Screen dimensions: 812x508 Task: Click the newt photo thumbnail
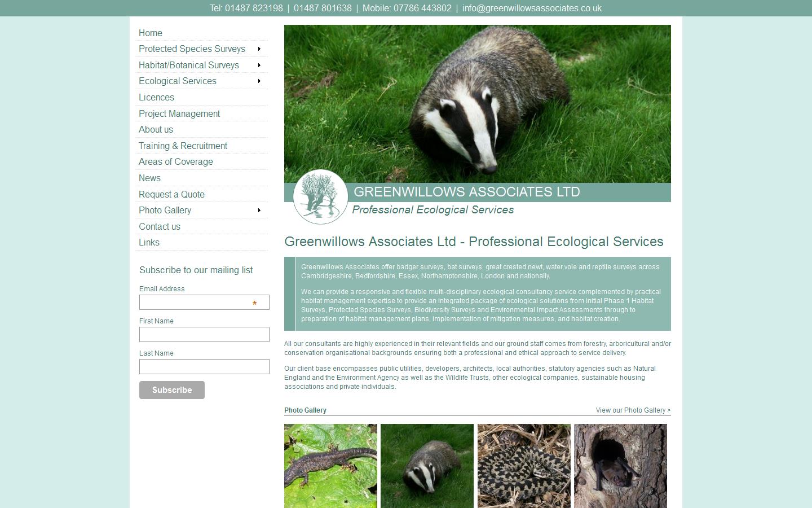point(330,466)
